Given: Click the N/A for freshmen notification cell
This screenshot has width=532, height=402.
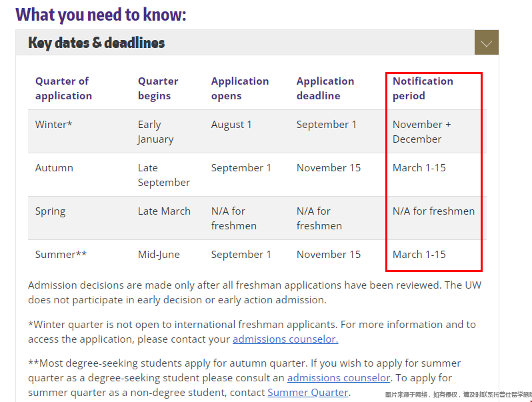Looking at the screenshot, I should [x=433, y=211].
